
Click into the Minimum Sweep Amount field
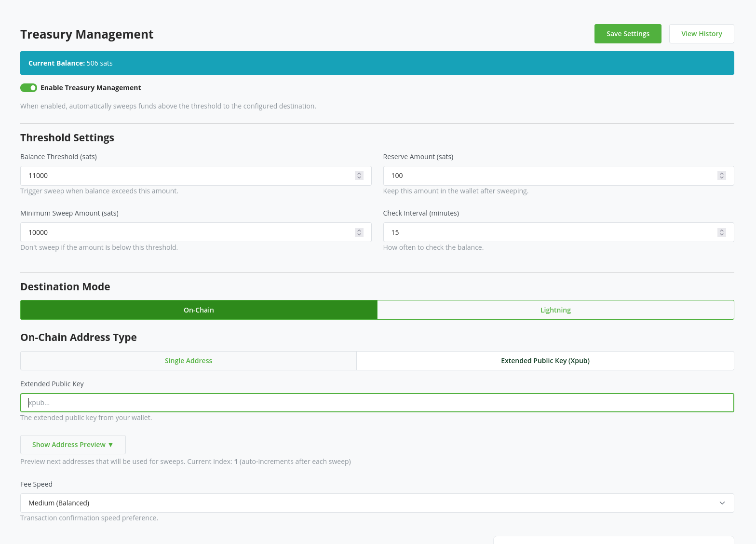pos(188,232)
